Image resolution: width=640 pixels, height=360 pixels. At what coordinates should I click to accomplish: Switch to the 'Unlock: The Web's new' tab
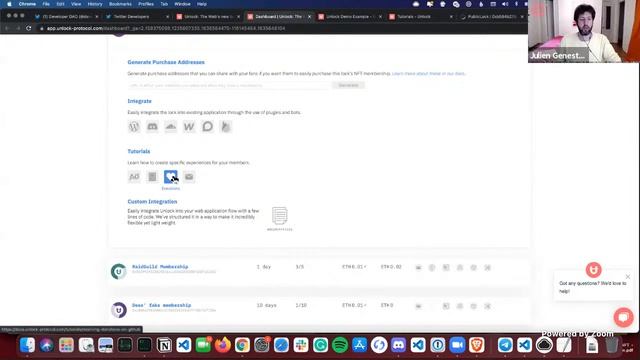pyautogui.click(x=208, y=17)
